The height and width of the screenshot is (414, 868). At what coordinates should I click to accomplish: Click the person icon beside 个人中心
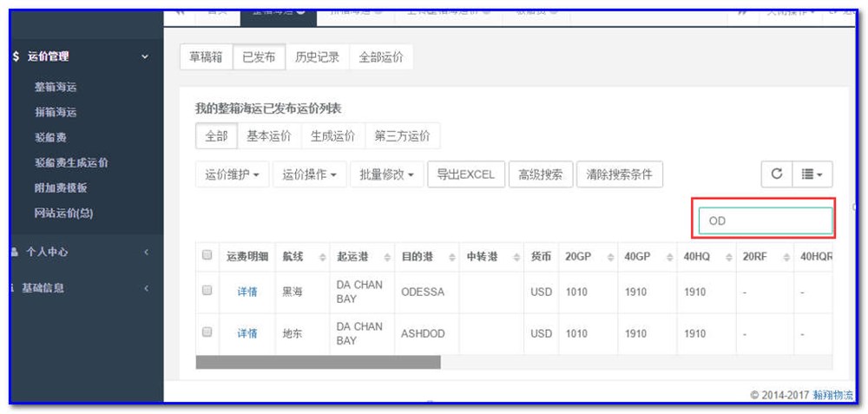[x=14, y=252]
